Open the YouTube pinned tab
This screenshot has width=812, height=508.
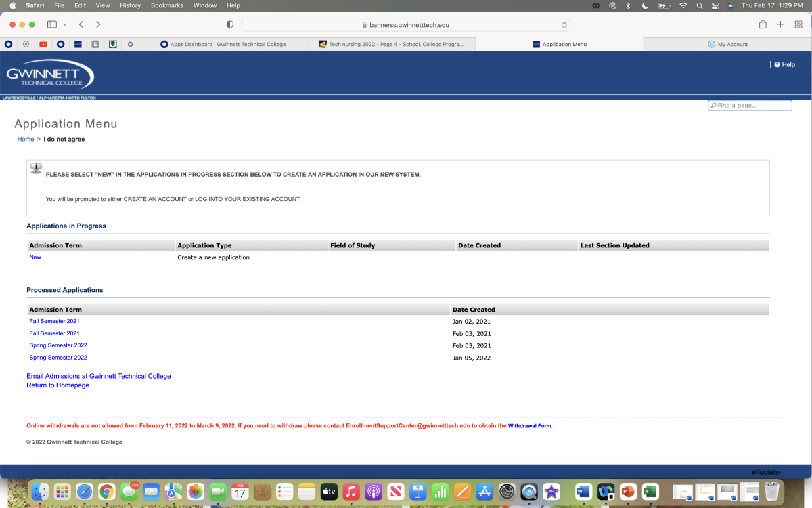pos(43,44)
